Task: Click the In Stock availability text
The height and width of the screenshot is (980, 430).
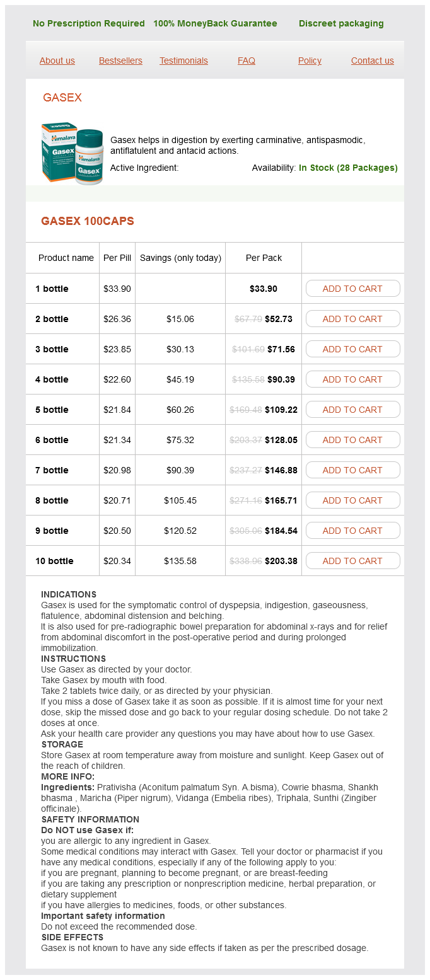Action: click(x=348, y=168)
